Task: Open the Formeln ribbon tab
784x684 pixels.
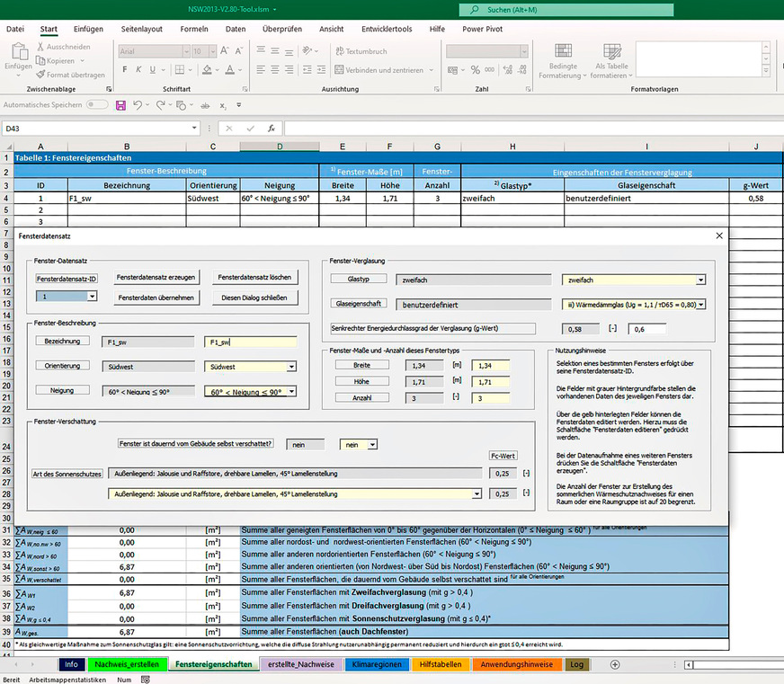Action: click(x=194, y=29)
